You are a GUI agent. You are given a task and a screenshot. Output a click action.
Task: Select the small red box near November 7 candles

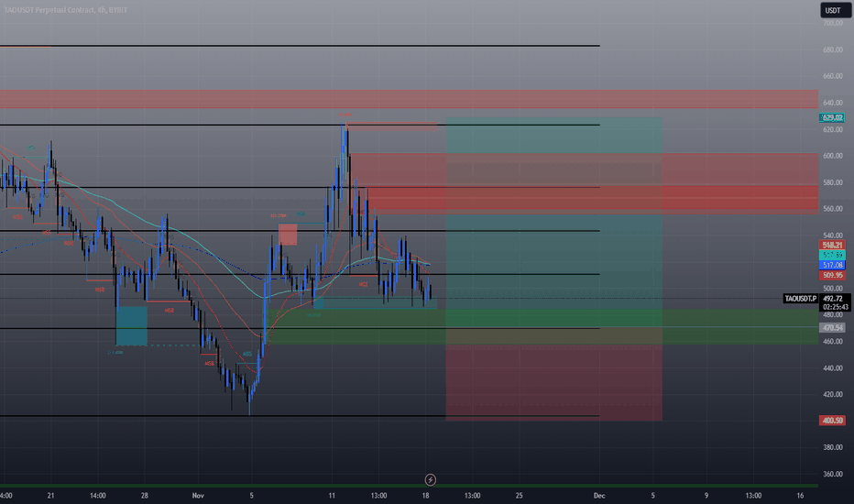[x=288, y=235]
